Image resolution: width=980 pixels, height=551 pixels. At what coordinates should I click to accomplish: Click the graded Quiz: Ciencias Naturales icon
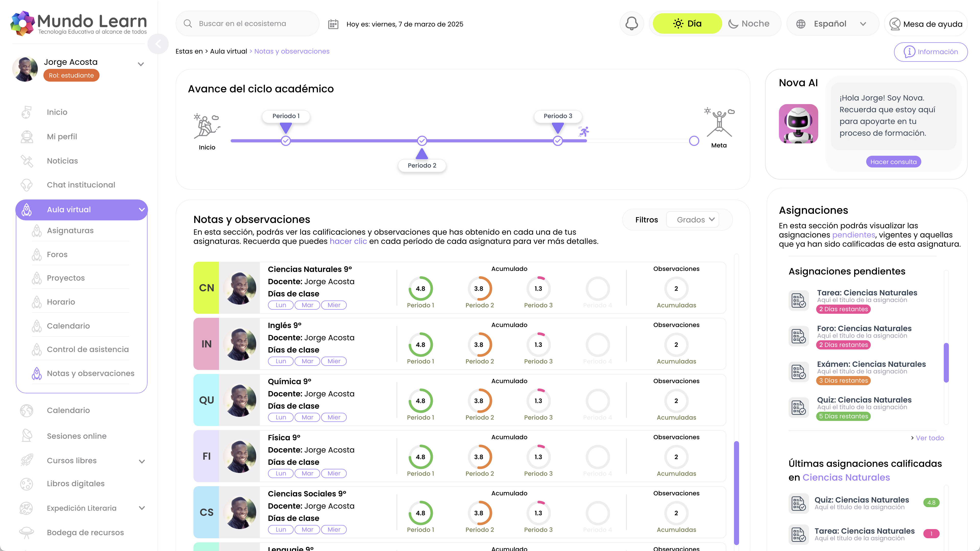coord(799,503)
